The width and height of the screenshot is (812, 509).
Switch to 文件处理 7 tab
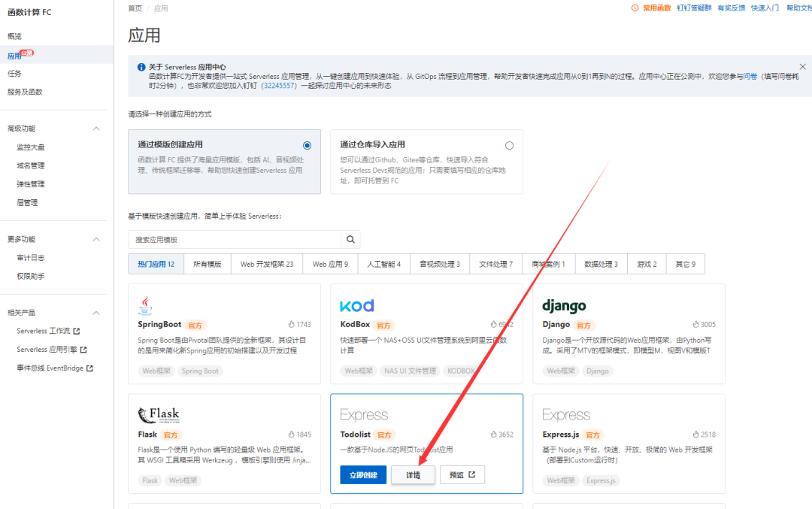click(496, 264)
